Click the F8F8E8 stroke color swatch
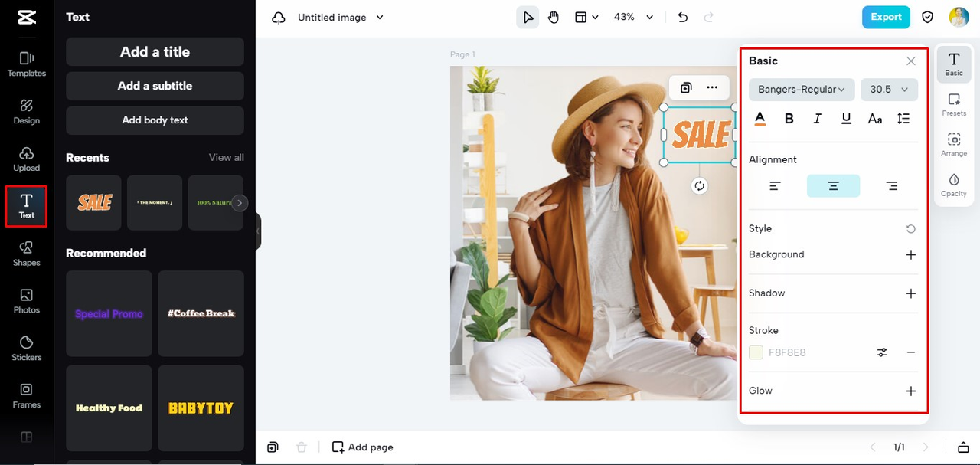Viewport: 980px width, 465px height. [x=756, y=352]
